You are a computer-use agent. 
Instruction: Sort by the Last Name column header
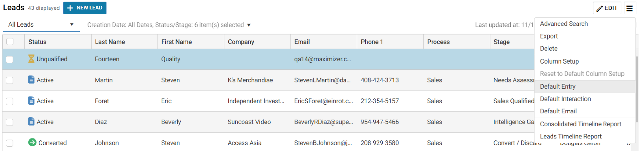tap(110, 42)
